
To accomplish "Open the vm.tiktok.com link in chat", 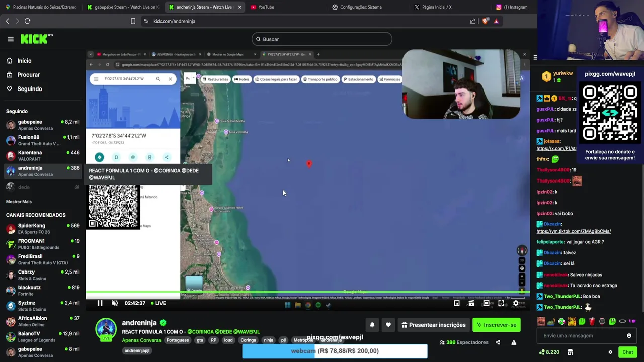I will [x=574, y=231].
